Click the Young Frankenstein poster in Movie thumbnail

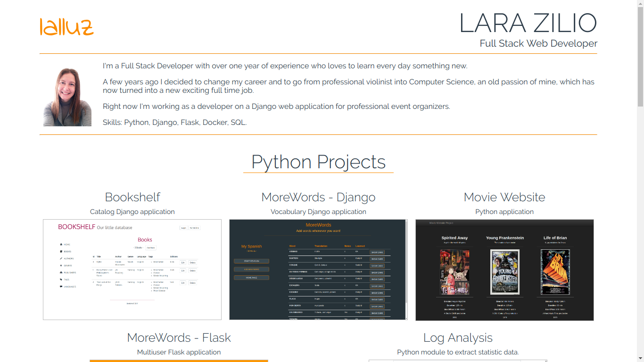coord(505,272)
